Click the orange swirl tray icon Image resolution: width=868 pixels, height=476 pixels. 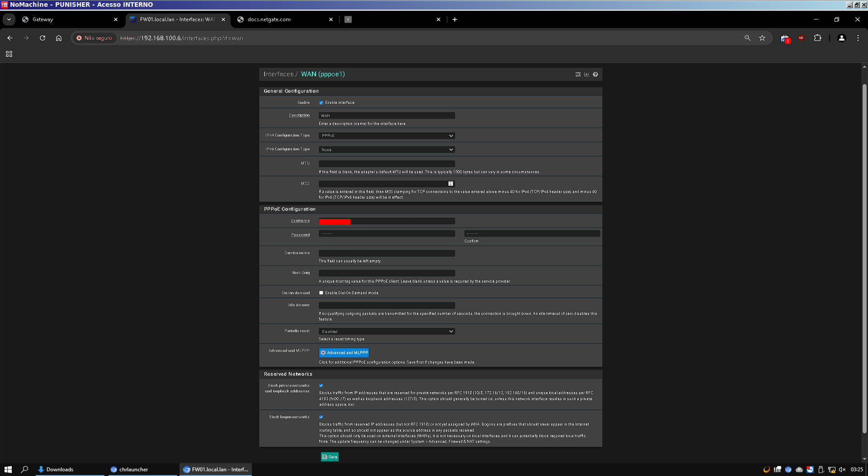(x=766, y=469)
